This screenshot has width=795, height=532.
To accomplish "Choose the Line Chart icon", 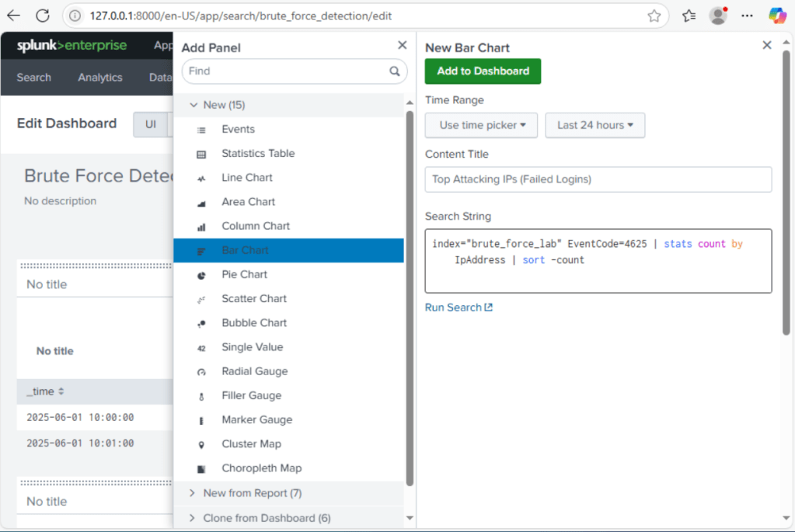I will tap(202, 178).
